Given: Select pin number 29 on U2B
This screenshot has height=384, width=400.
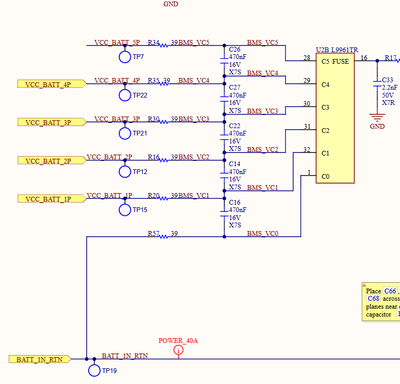Looking at the screenshot, I should (x=307, y=80).
